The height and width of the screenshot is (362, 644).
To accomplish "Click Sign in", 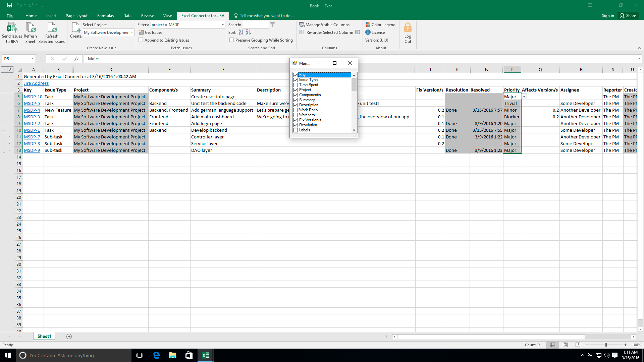I will coord(608,15).
